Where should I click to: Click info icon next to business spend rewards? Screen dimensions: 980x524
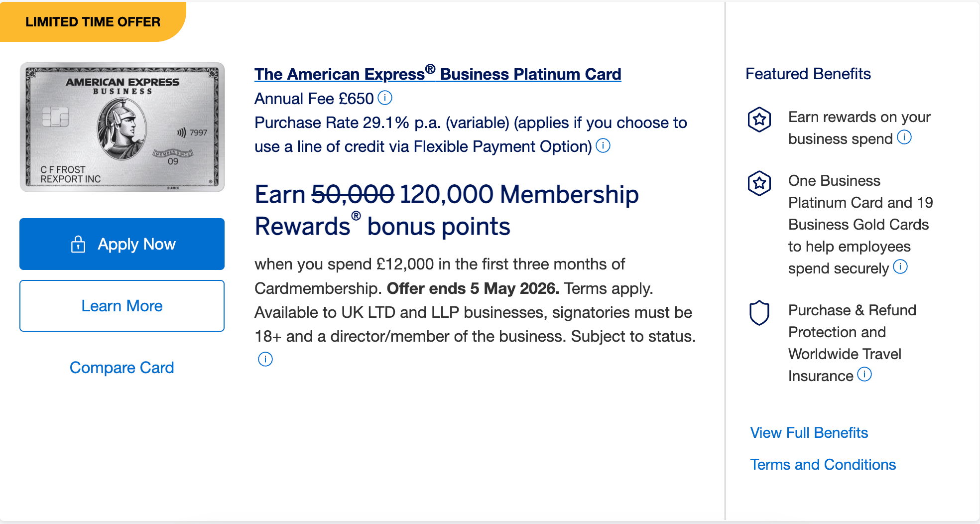coord(905,137)
